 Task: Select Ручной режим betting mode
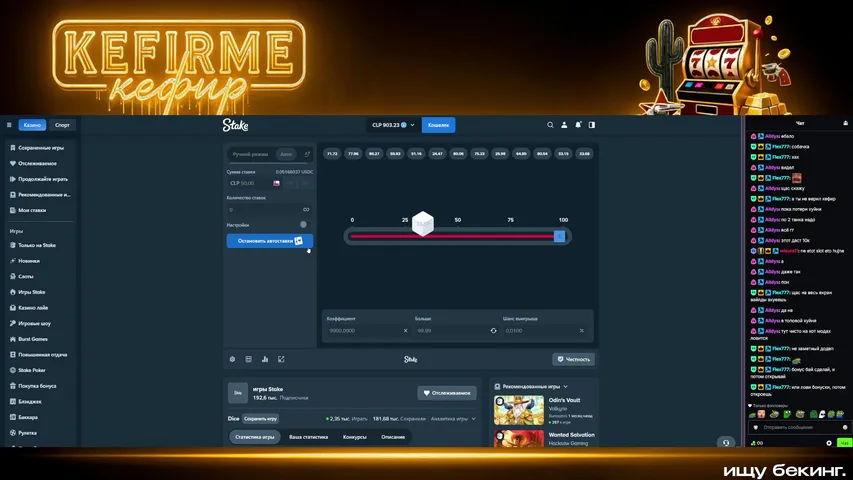(x=250, y=155)
